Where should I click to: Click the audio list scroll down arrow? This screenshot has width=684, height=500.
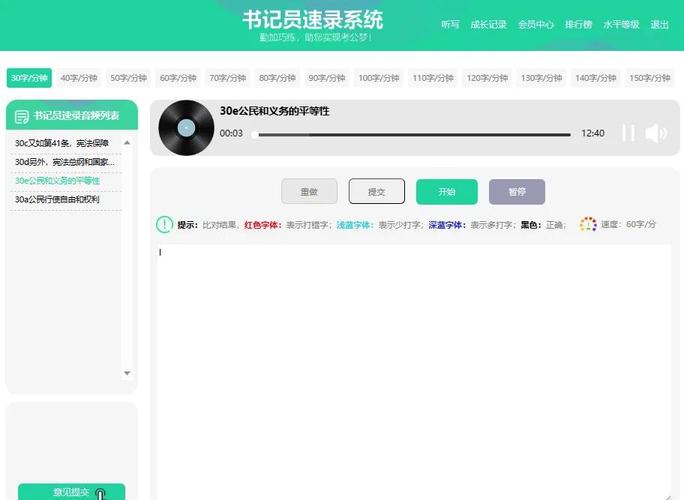coord(127,373)
